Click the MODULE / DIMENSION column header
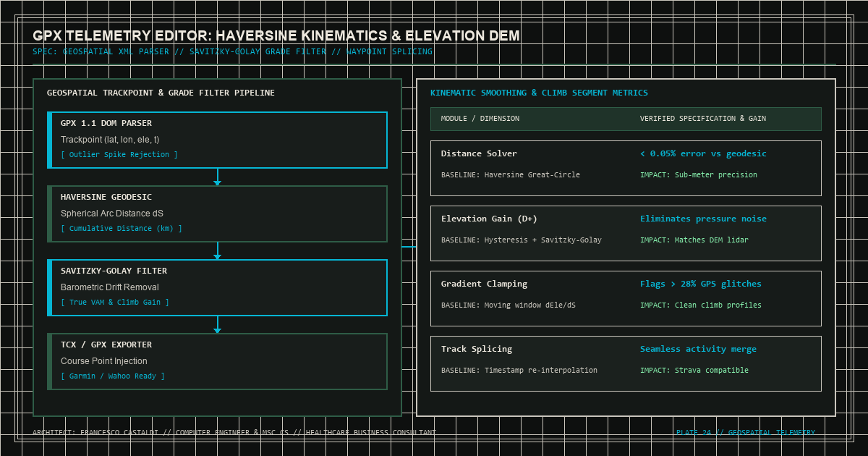 480,119
